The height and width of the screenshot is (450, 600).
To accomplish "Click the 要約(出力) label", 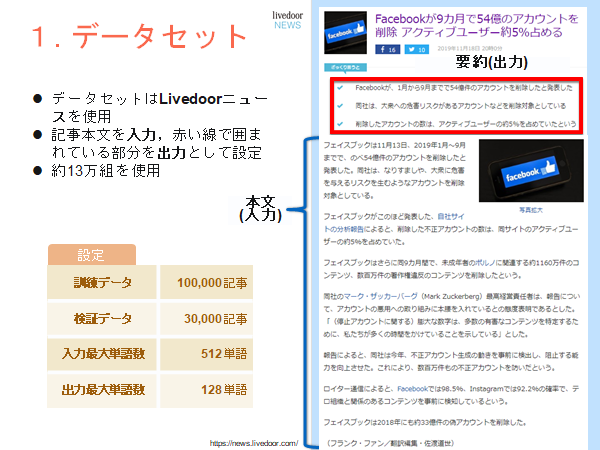I will click(492, 62).
